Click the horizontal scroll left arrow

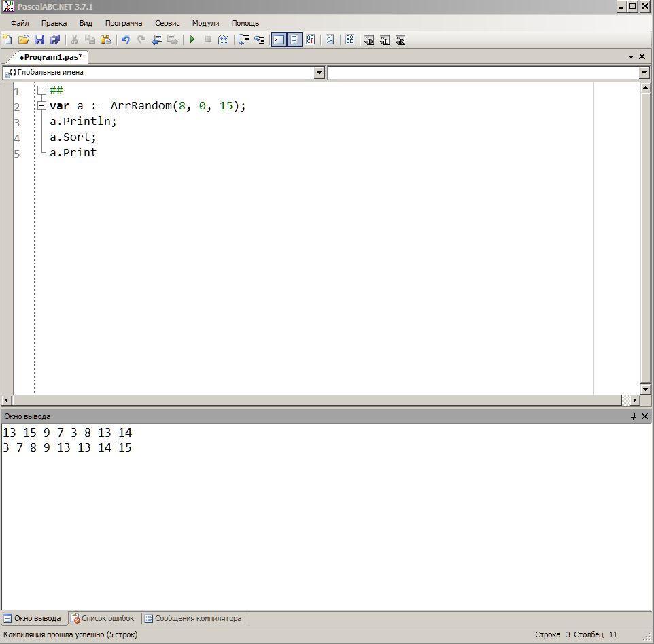click(6, 400)
